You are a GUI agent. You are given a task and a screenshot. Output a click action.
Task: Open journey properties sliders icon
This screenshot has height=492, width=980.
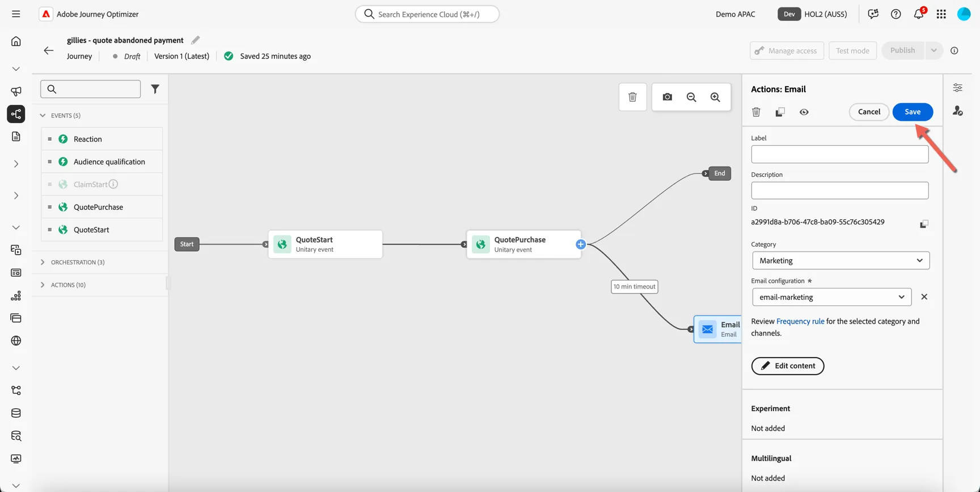958,88
